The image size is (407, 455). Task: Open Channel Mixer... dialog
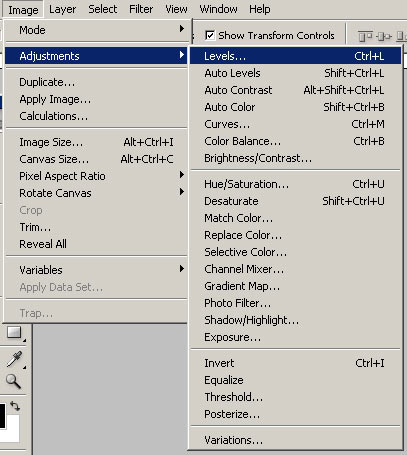(x=295, y=269)
